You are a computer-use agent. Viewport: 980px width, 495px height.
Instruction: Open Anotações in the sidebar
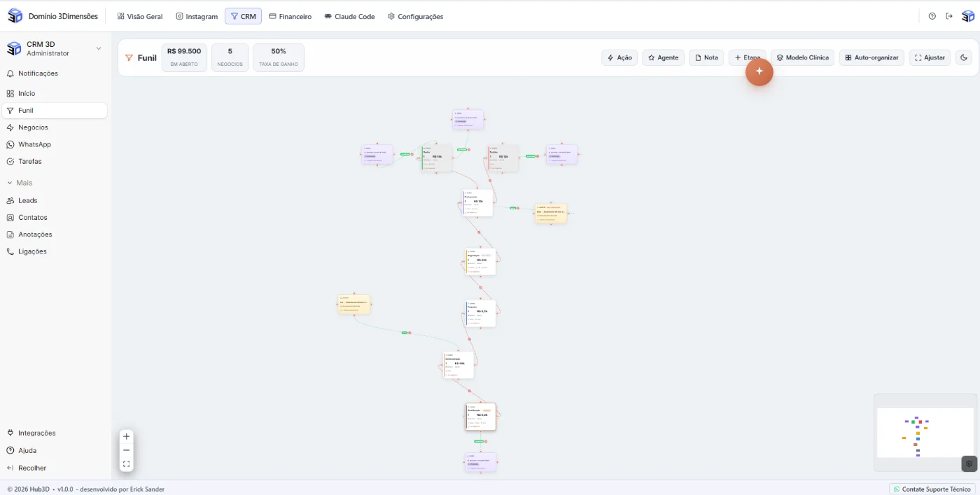[x=55, y=235]
